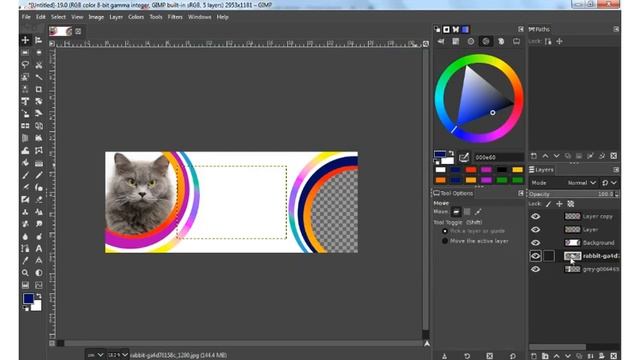Toggle visibility of the layer named Layer
The height and width of the screenshot is (360, 640).
[536, 229]
